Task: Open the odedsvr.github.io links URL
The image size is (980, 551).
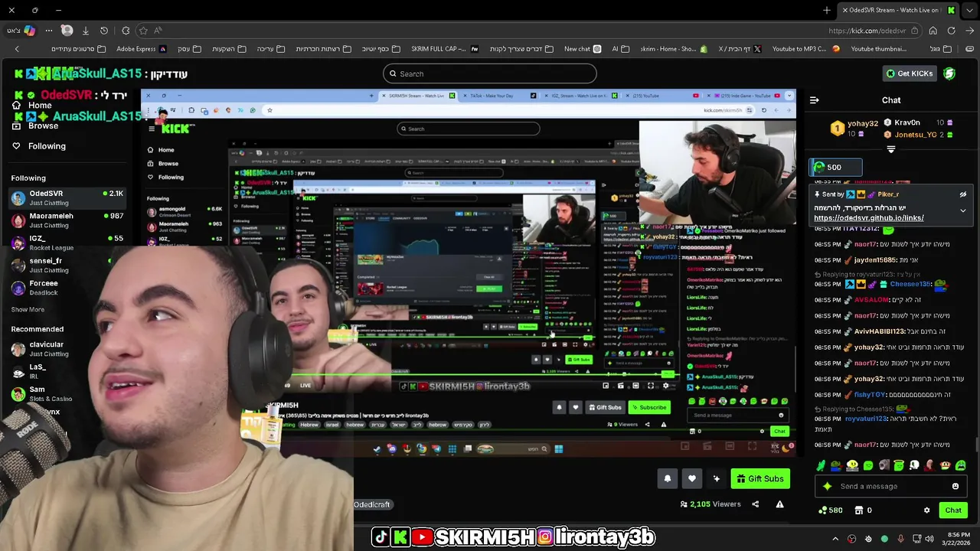Action: (x=869, y=218)
